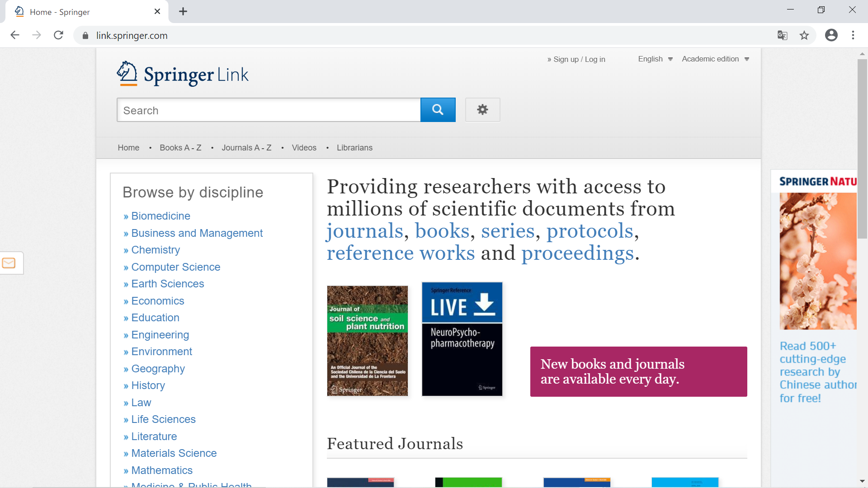Open the Videos nav item
Image resolution: width=868 pixels, height=488 pixels.
point(304,148)
